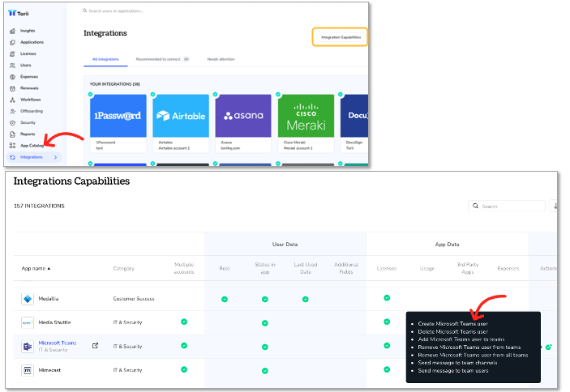This screenshot has height=392, width=570.
Task: Click the Mimecast app icon
Action: click(28, 370)
